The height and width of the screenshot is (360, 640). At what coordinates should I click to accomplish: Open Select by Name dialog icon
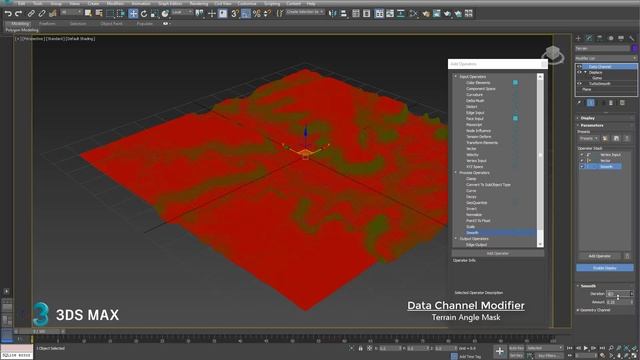pyautogui.click(x=98, y=13)
